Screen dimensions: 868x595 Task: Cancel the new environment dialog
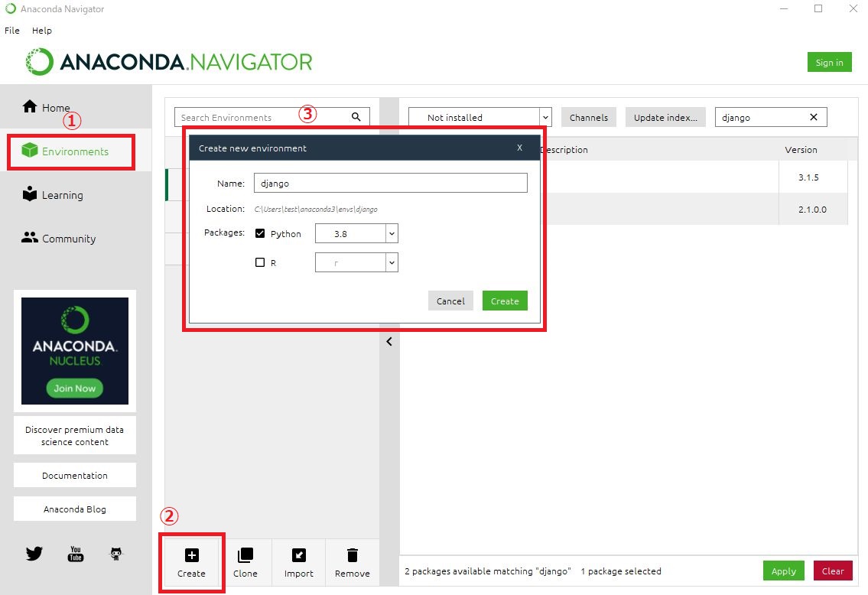pyautogui.click(x=450, y=301)
